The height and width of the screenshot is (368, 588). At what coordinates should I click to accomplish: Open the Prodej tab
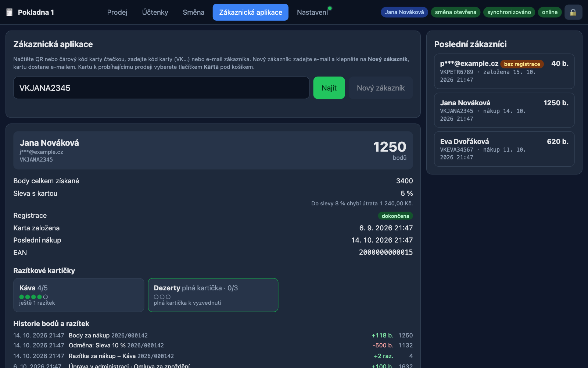(117, 12)
